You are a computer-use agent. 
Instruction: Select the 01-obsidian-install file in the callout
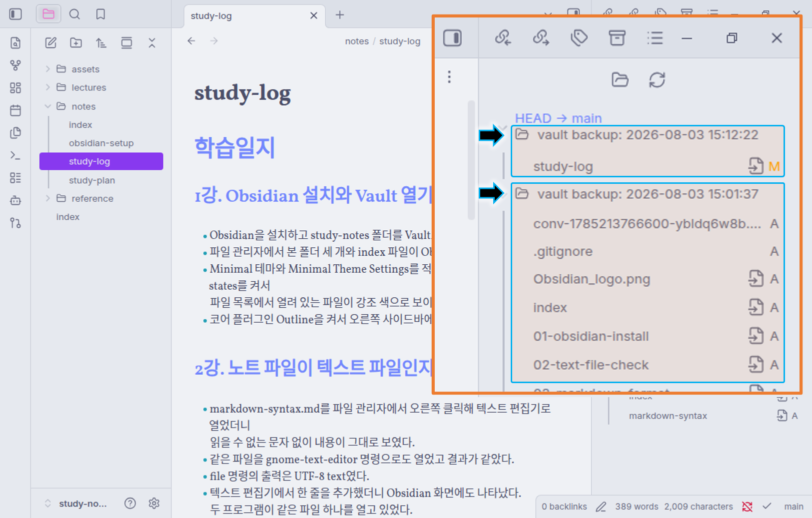591,336
